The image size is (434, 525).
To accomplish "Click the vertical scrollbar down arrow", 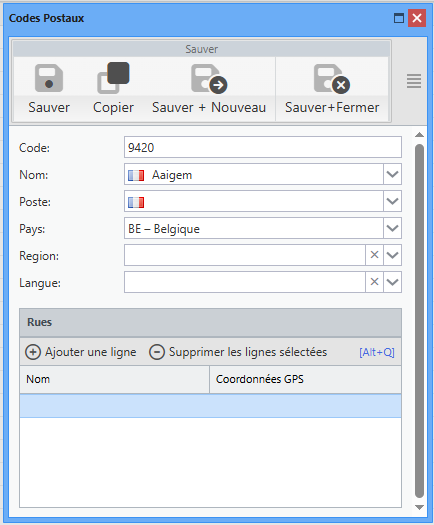I will pos(419,508).
